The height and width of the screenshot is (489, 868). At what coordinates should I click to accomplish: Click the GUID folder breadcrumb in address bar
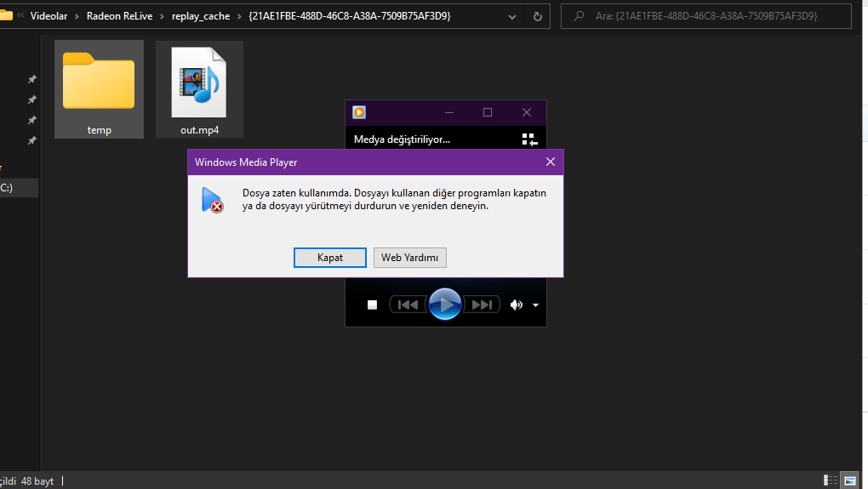point(350,16)
